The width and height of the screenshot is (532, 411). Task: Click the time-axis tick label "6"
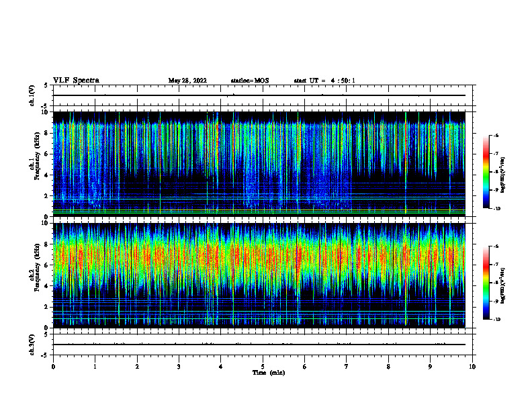coord(305,367)
